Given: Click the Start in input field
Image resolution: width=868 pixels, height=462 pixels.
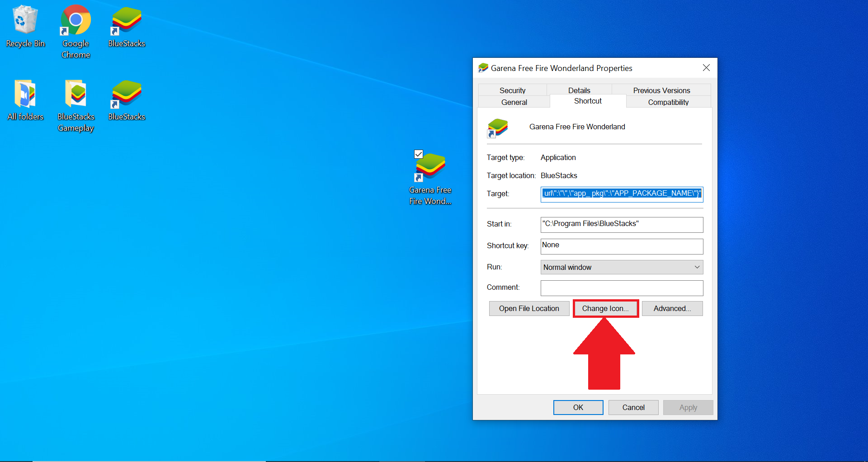Looking at the screenshot, I should [622, 224].
